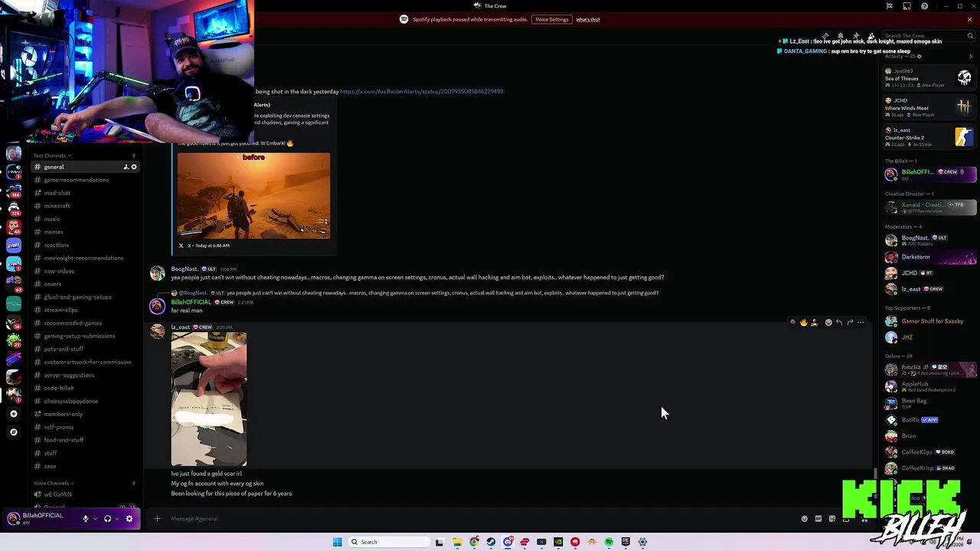Open Jpat863's Sea of Thieves activity card

(x=929, y=77)
